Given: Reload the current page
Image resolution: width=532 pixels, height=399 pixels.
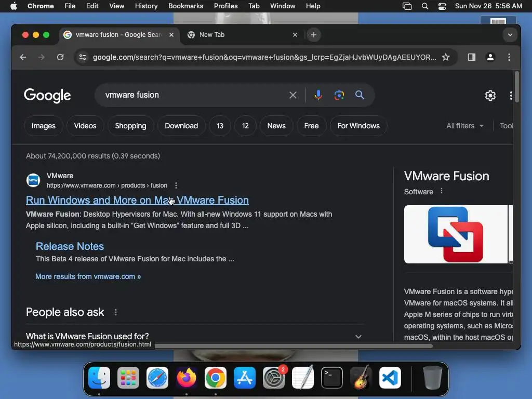Looking at the screenshot, I should 60,57.
